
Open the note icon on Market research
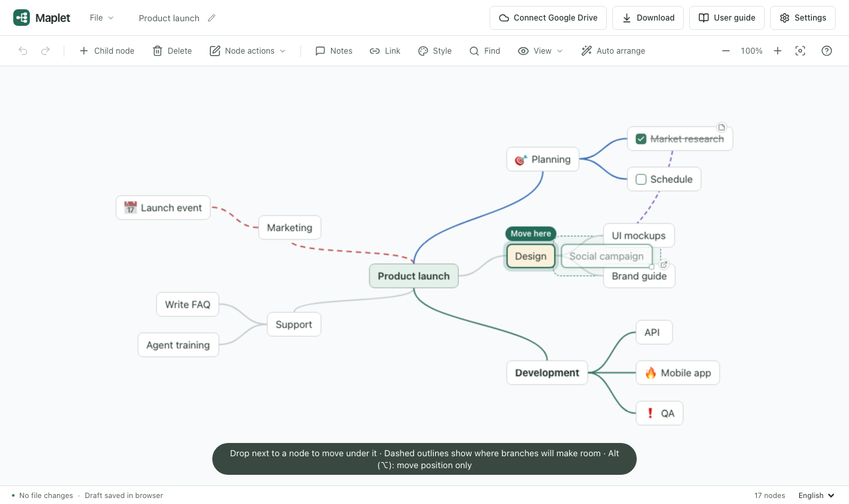(x=722, y=127)
